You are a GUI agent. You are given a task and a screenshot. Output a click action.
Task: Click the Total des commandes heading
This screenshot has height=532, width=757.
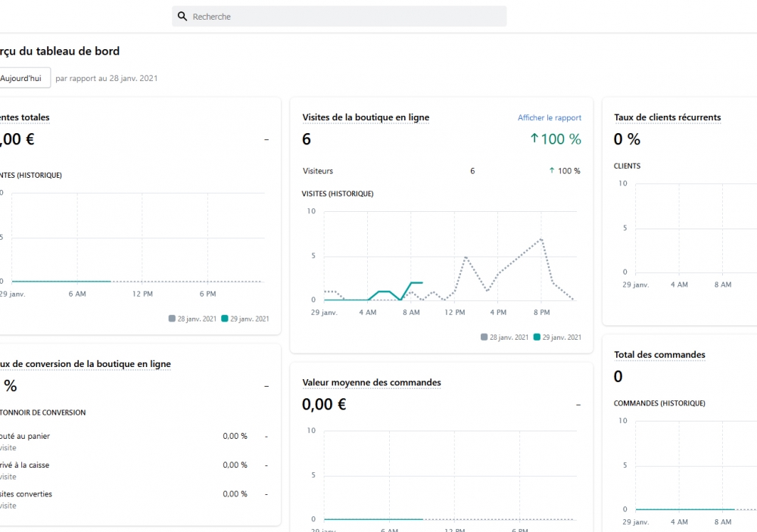(x=659, y=355)
